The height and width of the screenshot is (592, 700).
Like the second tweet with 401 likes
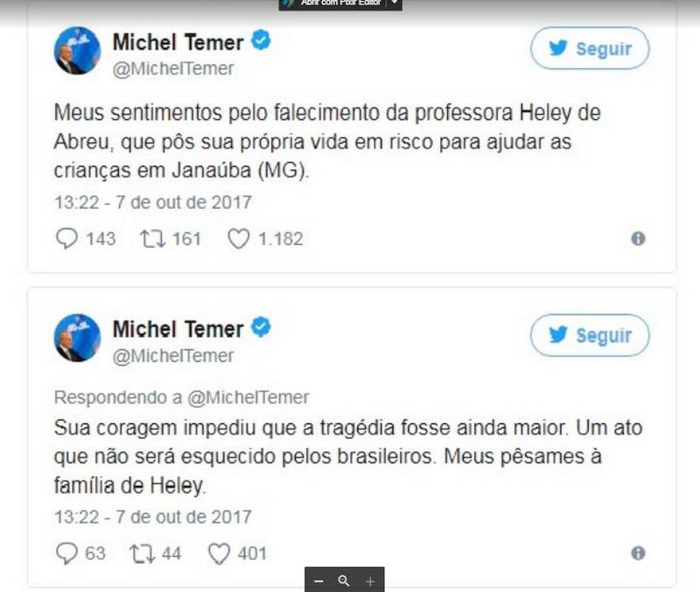(x=220, y=554)
